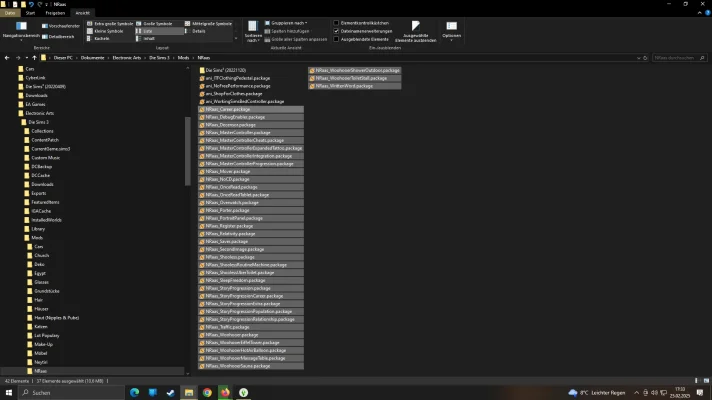712x400 pixels.
Task: Select NRaas_NoCD.package file
Action: tap(251, 179)
